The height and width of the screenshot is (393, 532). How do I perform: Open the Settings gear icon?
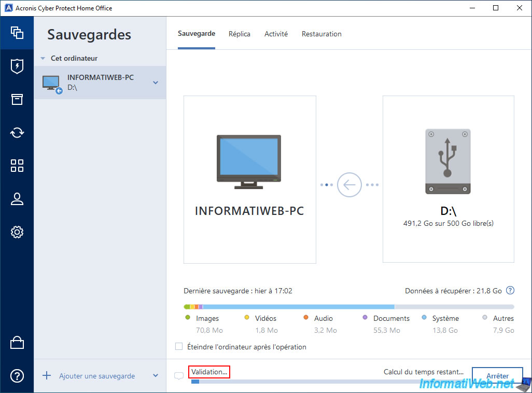(17, 232)
